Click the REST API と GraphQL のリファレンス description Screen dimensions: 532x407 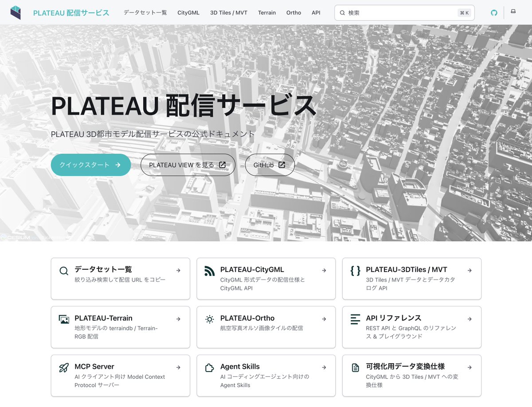click(x=411, y=332)
